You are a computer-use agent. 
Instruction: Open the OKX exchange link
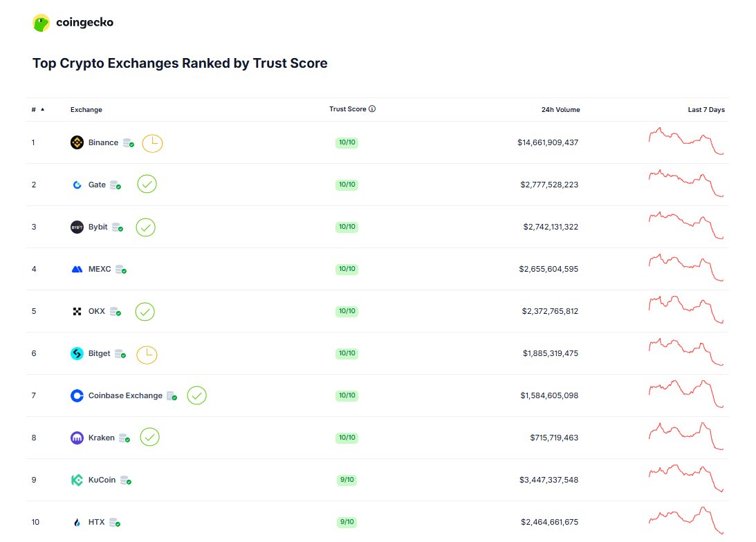(x=97, y=311)
